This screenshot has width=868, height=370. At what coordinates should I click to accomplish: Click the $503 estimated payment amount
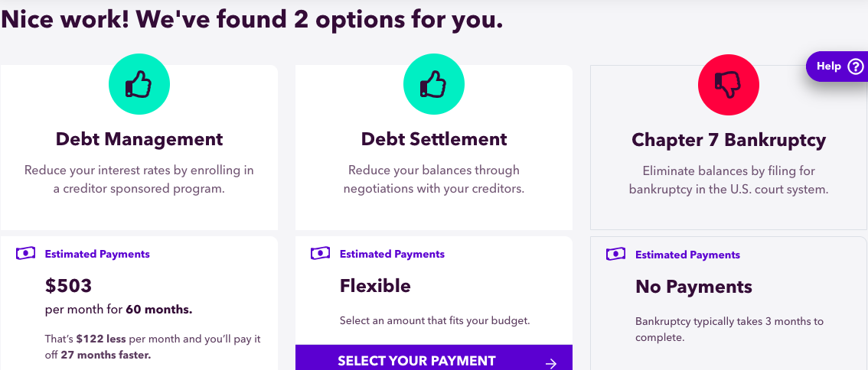click(x=68, y=286)
